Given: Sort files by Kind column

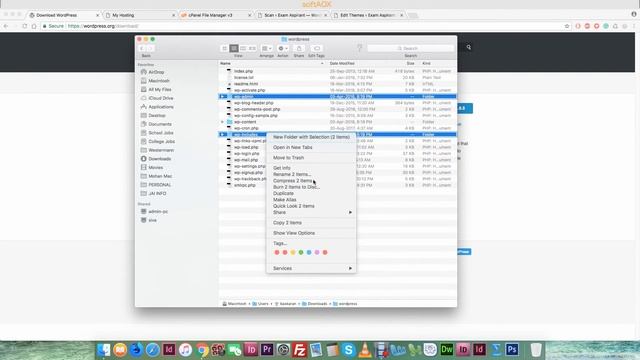Looking at the screenshot, I should pyautogui.click(x=426, y=64).
